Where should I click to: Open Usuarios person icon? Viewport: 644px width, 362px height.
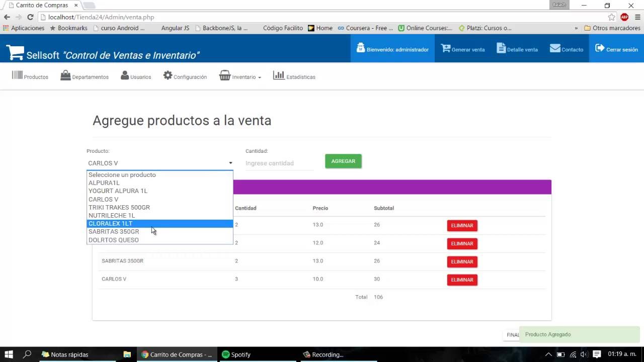click(x=125, y=75)
